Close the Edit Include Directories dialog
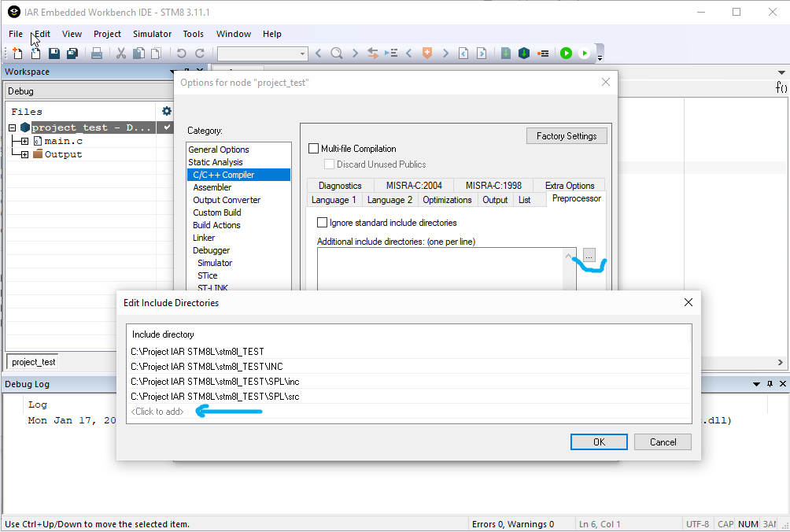Image resolution: width=790 pixels, height=532 pixels. (x=688, y=302)
